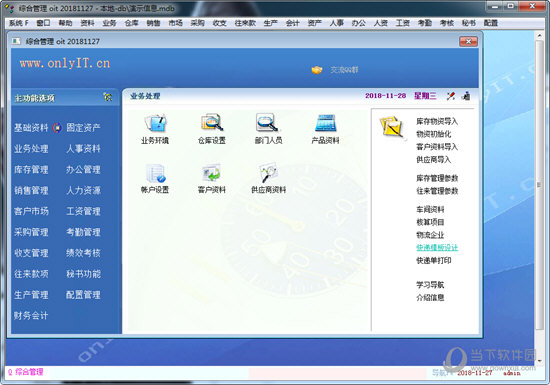Click the highlighted 快递模板设计 link

click(x=437, y=248)
